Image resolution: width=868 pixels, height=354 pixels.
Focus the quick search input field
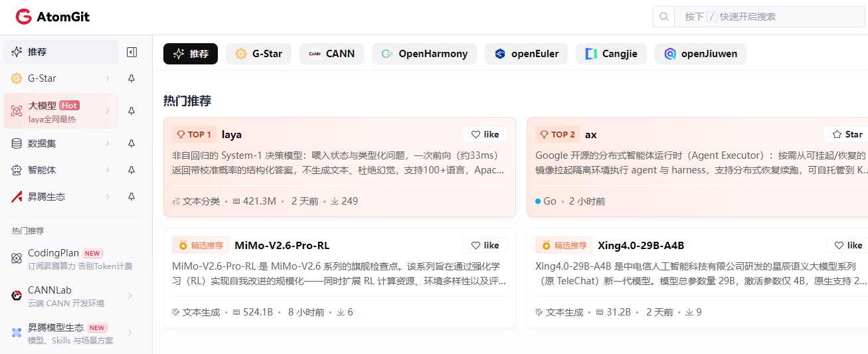click(x=770, y=17)
